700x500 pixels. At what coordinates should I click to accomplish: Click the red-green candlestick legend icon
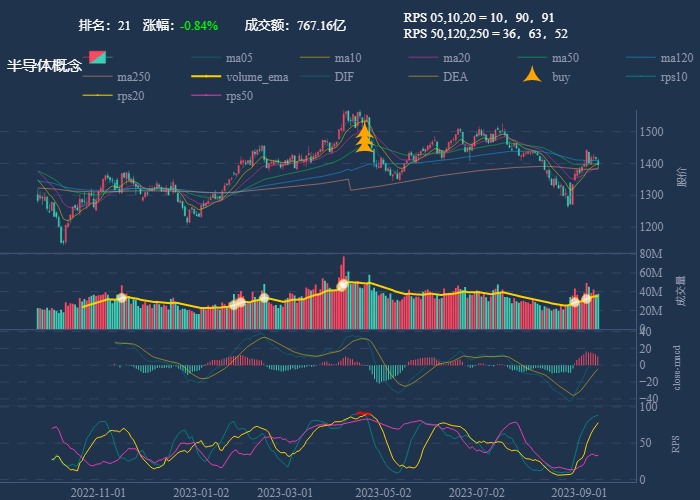[97, 58]
